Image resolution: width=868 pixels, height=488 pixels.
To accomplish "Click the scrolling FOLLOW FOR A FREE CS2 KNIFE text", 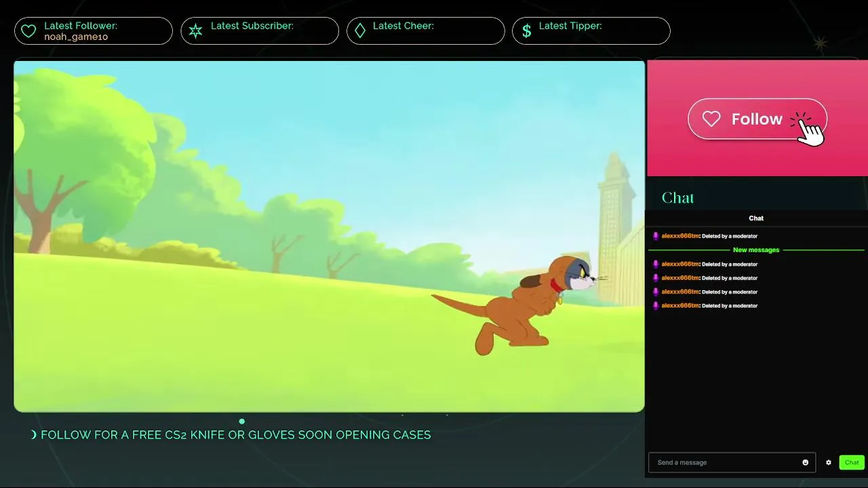I will click(236, 434).
